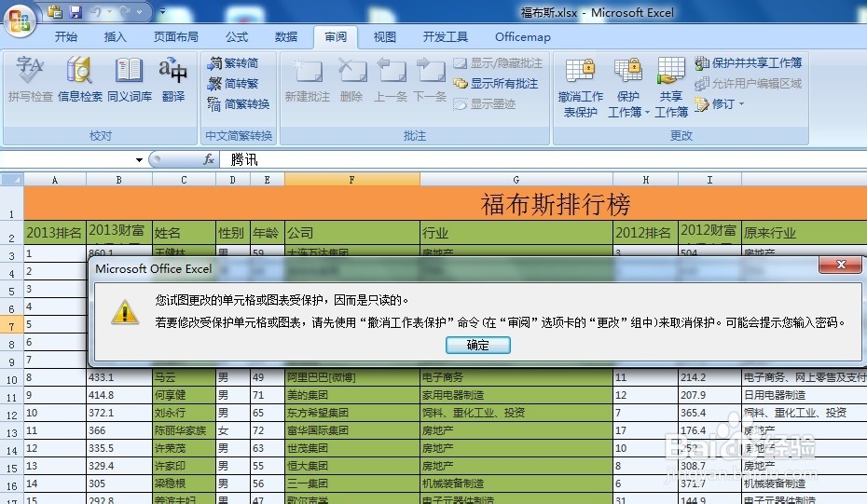The height and width of the screenshot is (504, 867).
Task: Click the cell 东方希望集团
Action: pyautogui.click(x=352, y=413)
